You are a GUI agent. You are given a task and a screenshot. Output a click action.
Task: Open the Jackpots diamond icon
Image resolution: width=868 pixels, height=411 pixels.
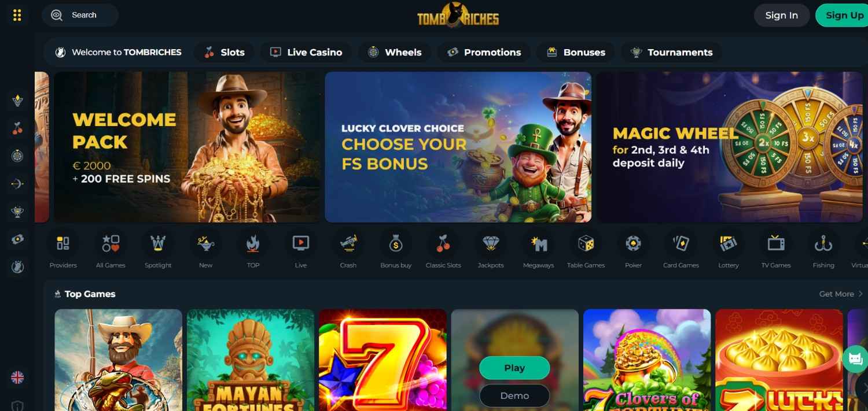491,244
